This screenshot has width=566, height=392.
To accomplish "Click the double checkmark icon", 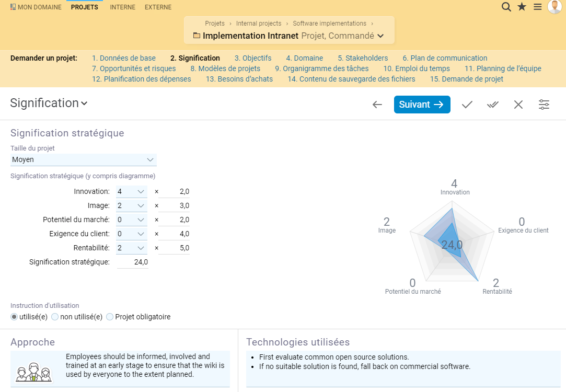I will coord(493,105).
